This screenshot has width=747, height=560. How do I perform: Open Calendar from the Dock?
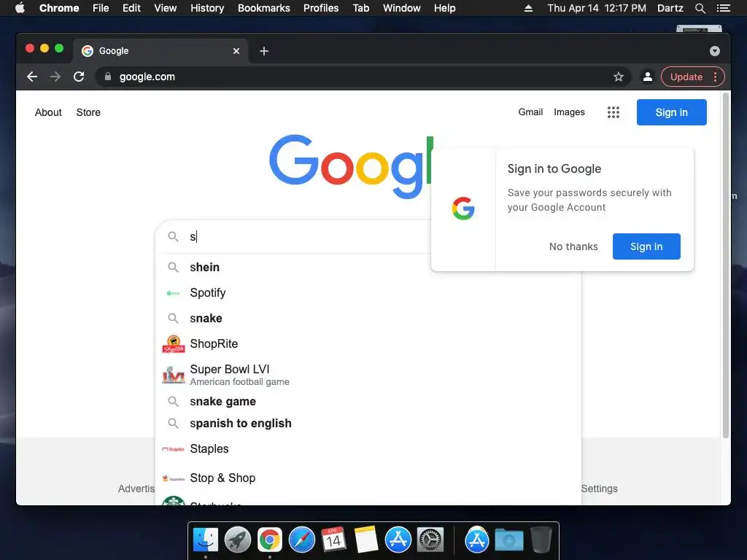tap(334, 540)
